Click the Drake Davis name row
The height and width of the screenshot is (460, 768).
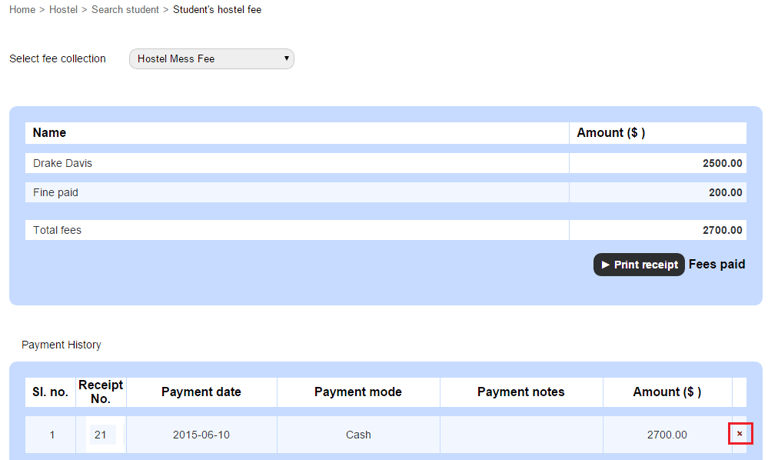click(x=385, y=163)
